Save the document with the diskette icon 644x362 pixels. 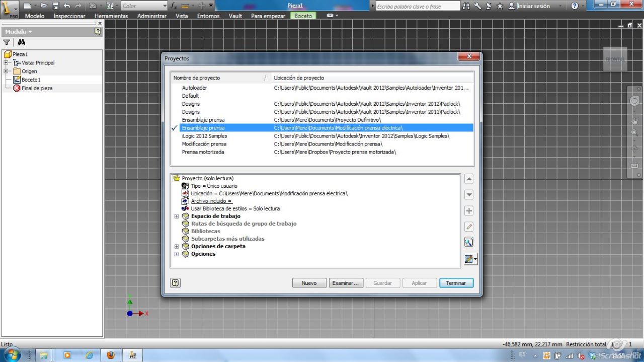[55, 6]
